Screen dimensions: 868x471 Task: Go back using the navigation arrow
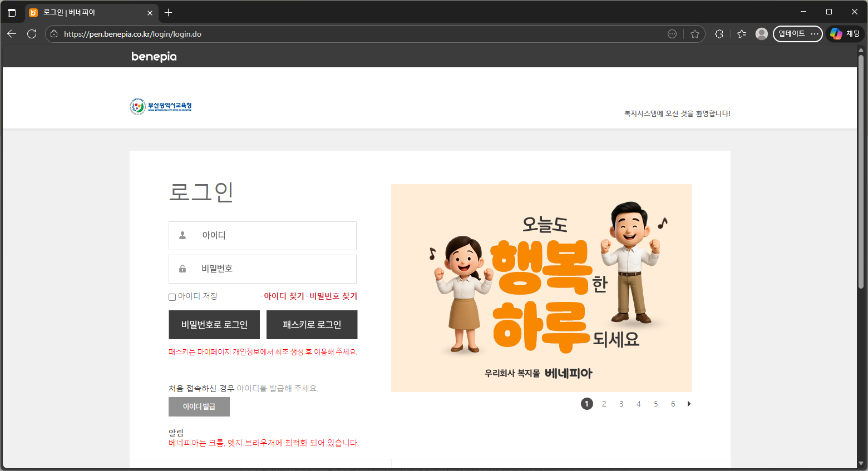point(11,34)
